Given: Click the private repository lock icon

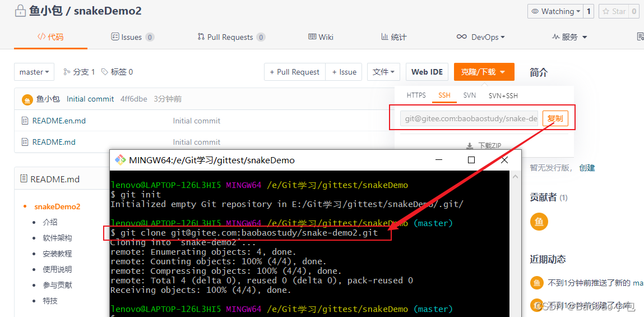Looking at the screenshot, I should (21, 11).
